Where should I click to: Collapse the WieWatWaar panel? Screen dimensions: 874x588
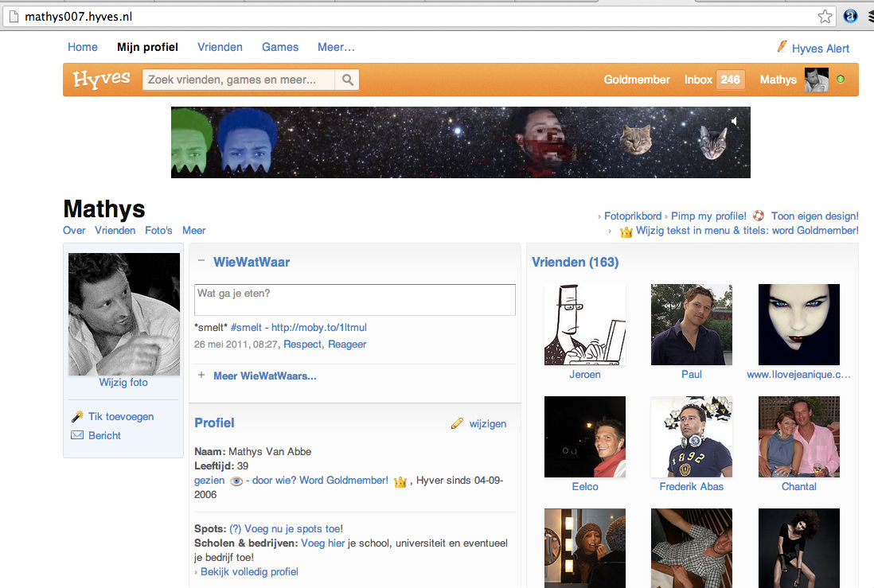pos(201,261)
